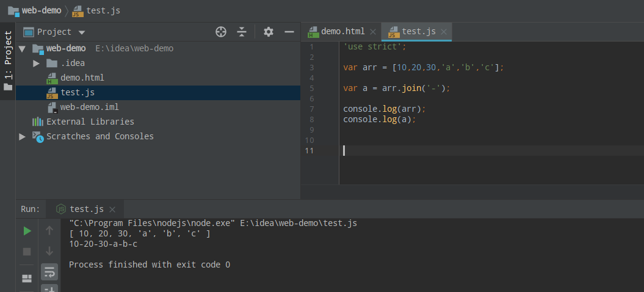Click the restore layout icon in Run panel
The image size is (644, 292).
click(x=27, y=279)
